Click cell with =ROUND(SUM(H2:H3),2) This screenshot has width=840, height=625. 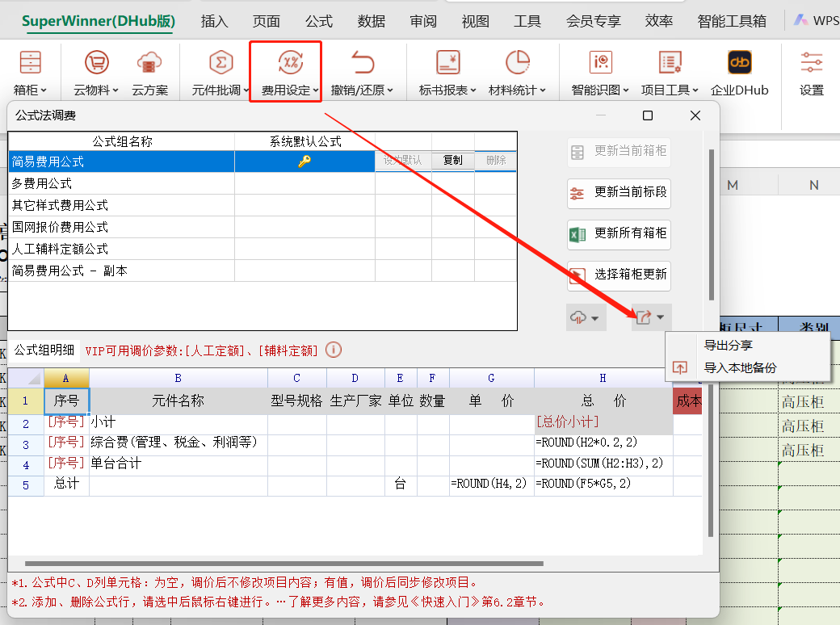pyautogui.click(x=603, y=464)
